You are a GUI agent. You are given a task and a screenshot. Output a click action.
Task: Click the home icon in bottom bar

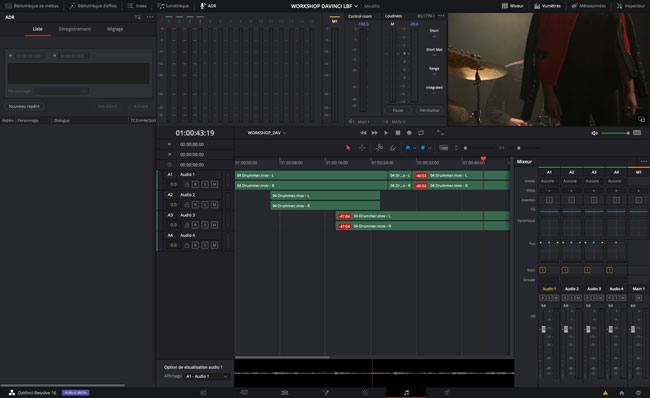[621, 393]
